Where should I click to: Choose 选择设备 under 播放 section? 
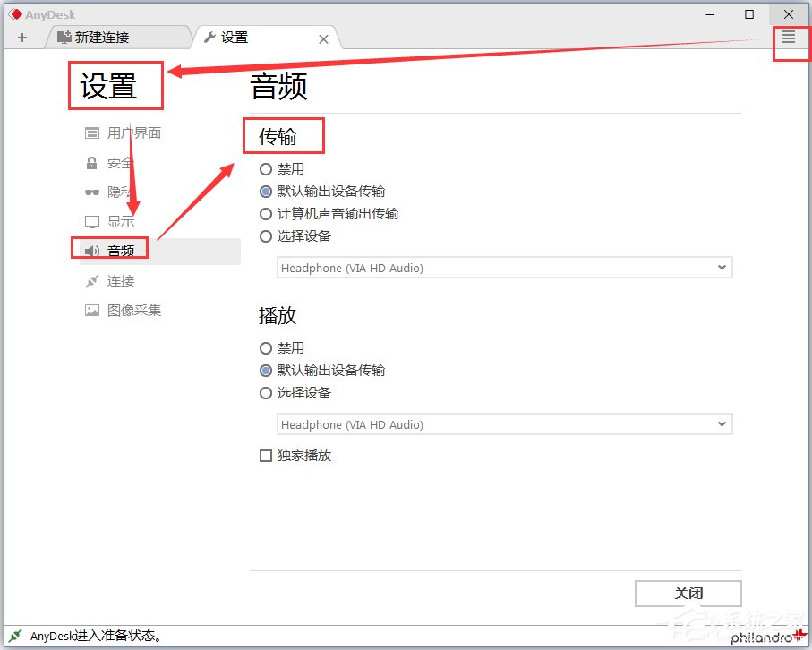point(266,392)
